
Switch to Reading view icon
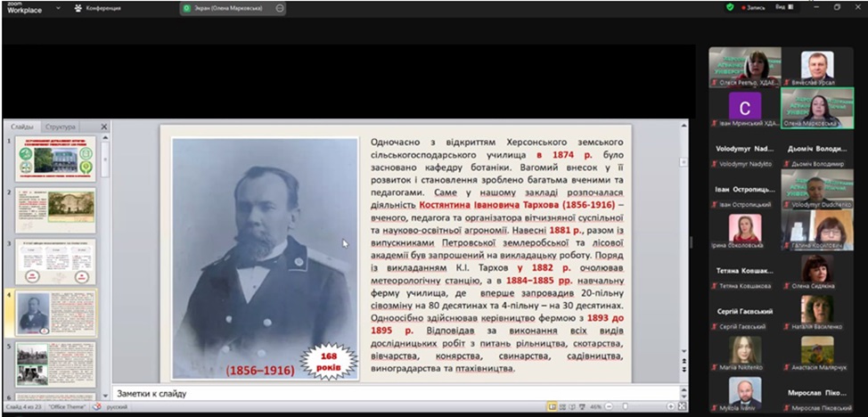tap(570, 407)
